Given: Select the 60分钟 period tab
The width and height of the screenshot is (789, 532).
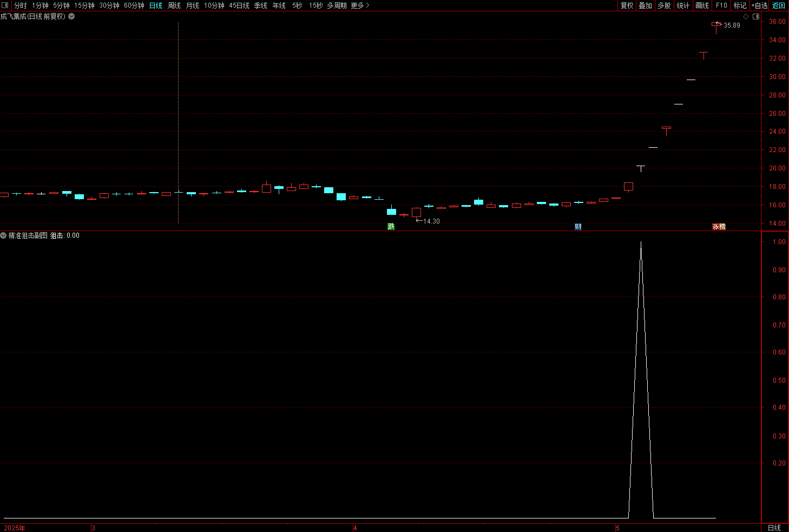Looking at the screenshot, I should (134, 5).
